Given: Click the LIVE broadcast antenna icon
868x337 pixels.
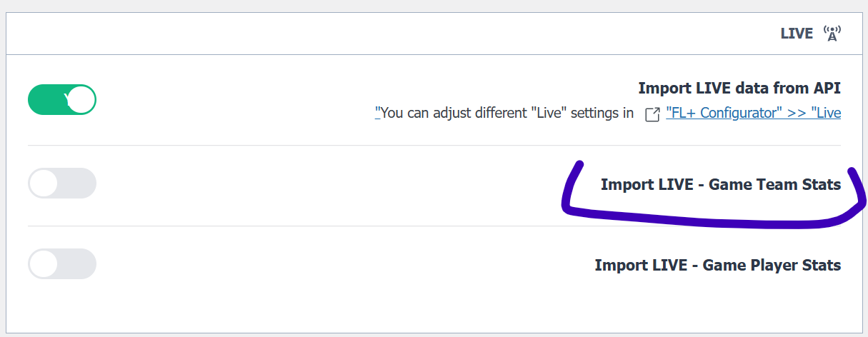Looking at the screenshot, I should click(x=832, y=34).
